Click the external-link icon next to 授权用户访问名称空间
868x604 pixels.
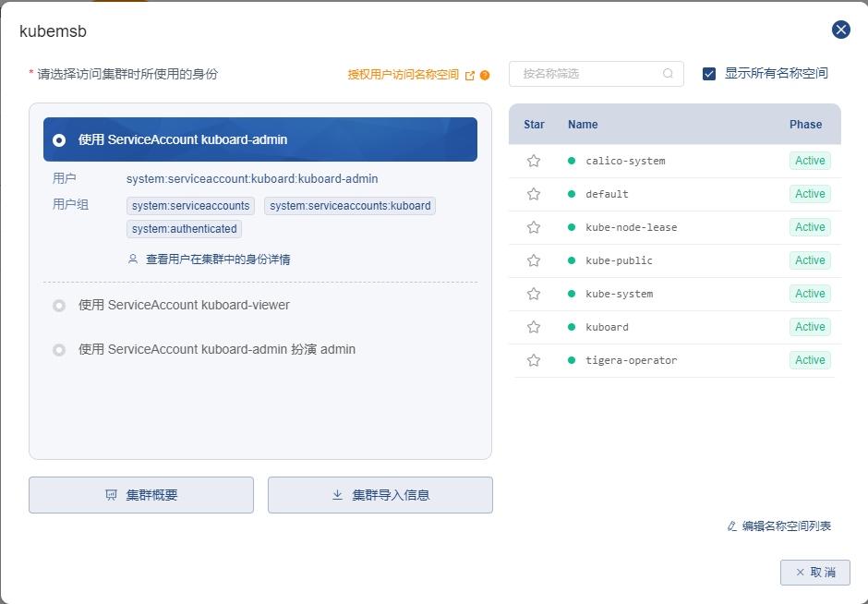tap(471, 74)
